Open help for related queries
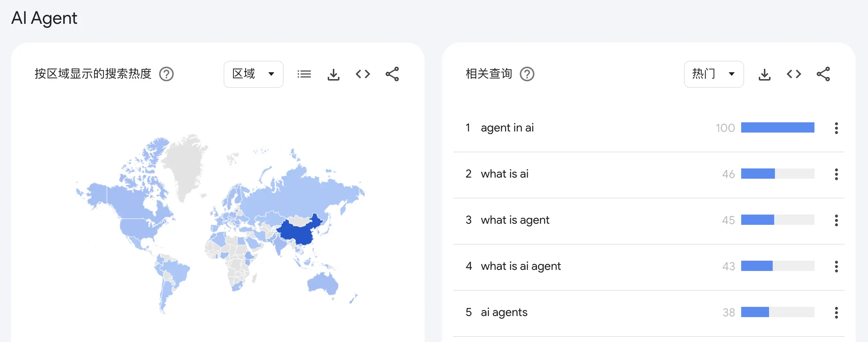Image resolution: width=868 pixels, height=342 pixels. pos(527,74)
